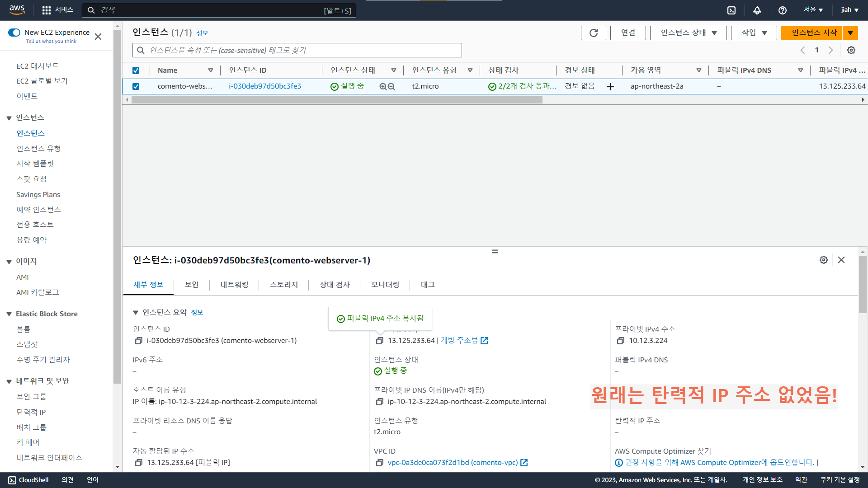Toggle New EC2 Experience switch

click(14, 33)
